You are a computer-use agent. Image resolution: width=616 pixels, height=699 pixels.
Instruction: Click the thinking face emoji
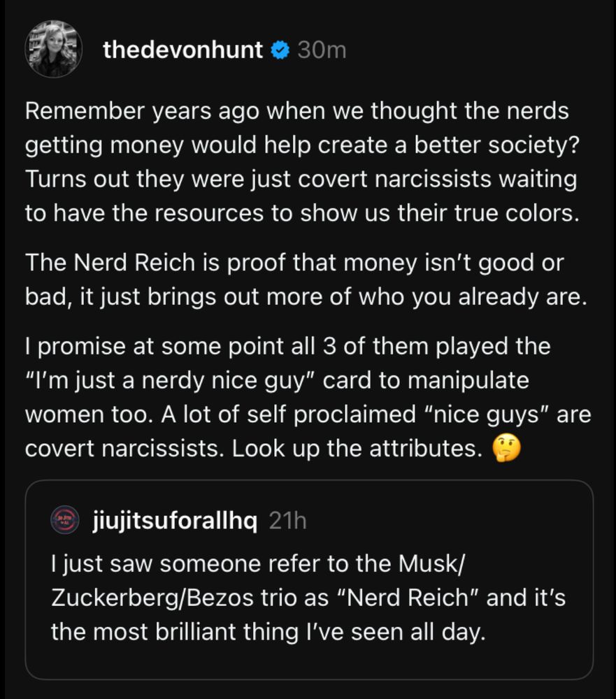coord(507,448)
